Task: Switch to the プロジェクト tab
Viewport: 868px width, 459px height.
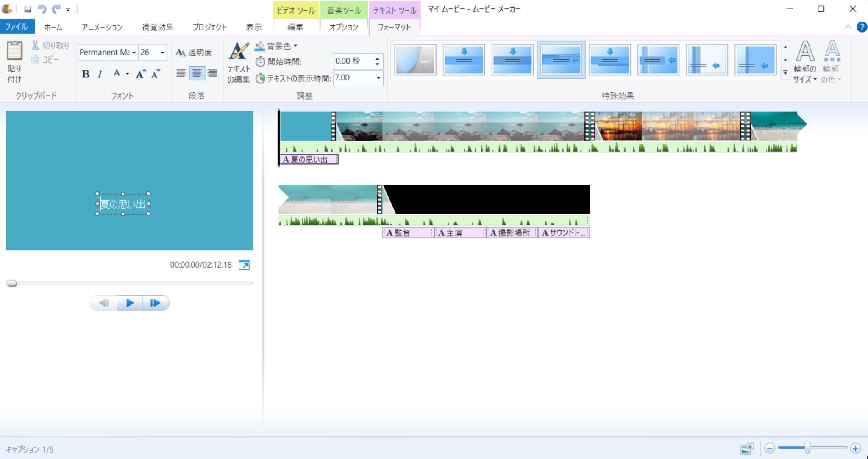Action: (210, 27)
